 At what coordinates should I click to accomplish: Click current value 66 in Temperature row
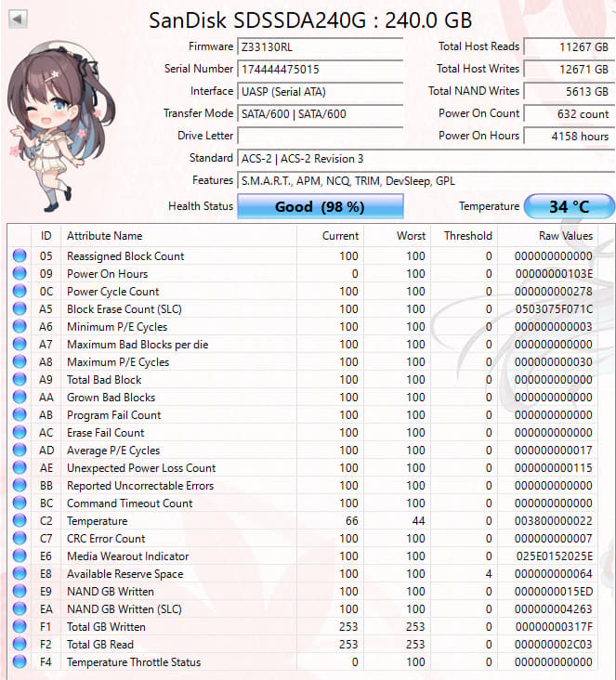(352, 521)
